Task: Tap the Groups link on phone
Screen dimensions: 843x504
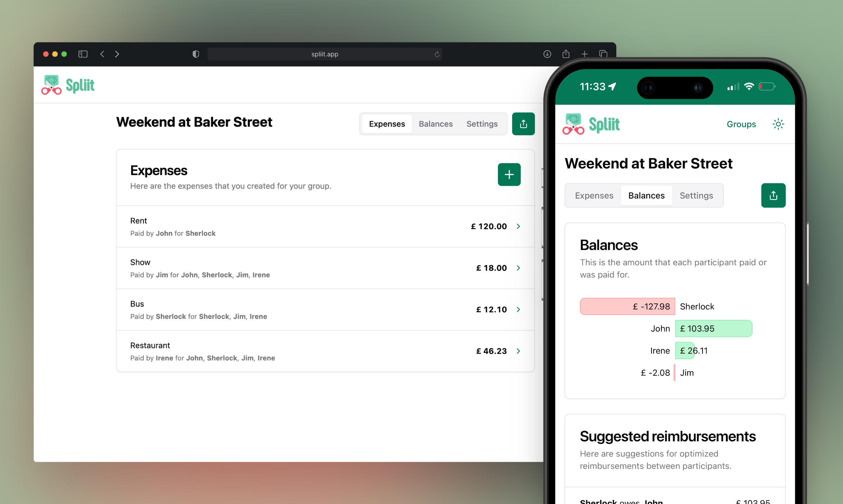Action: click(741, 124)
